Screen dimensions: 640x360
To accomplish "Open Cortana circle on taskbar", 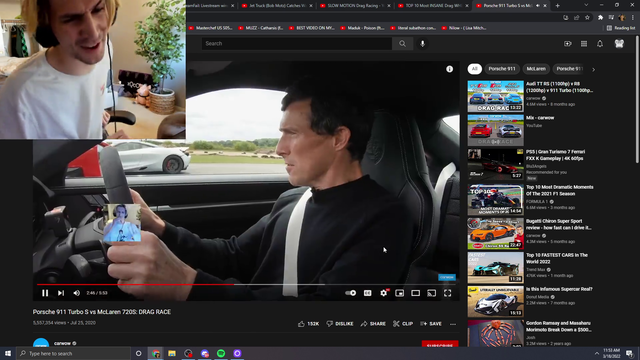I will pos(138,353).
